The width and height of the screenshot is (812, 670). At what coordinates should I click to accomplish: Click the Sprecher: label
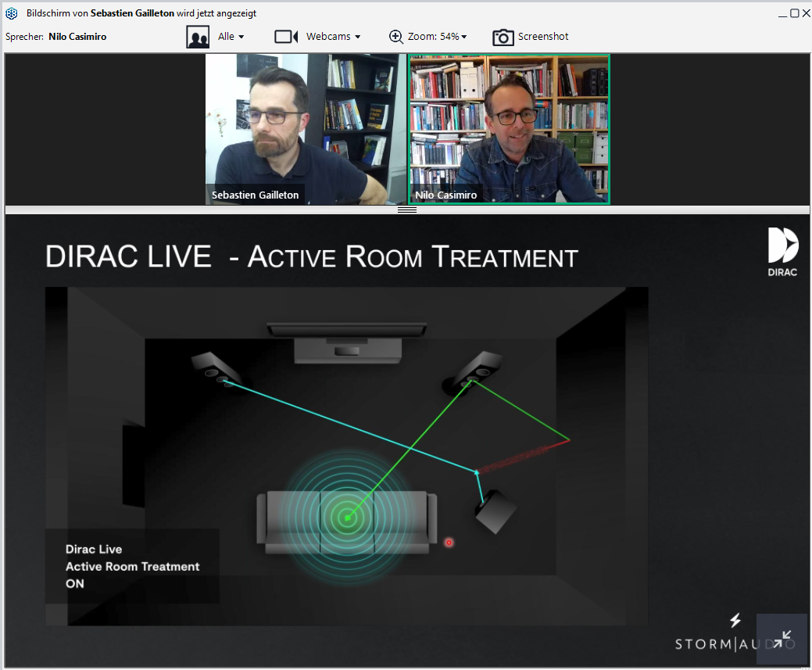point(24,37)
